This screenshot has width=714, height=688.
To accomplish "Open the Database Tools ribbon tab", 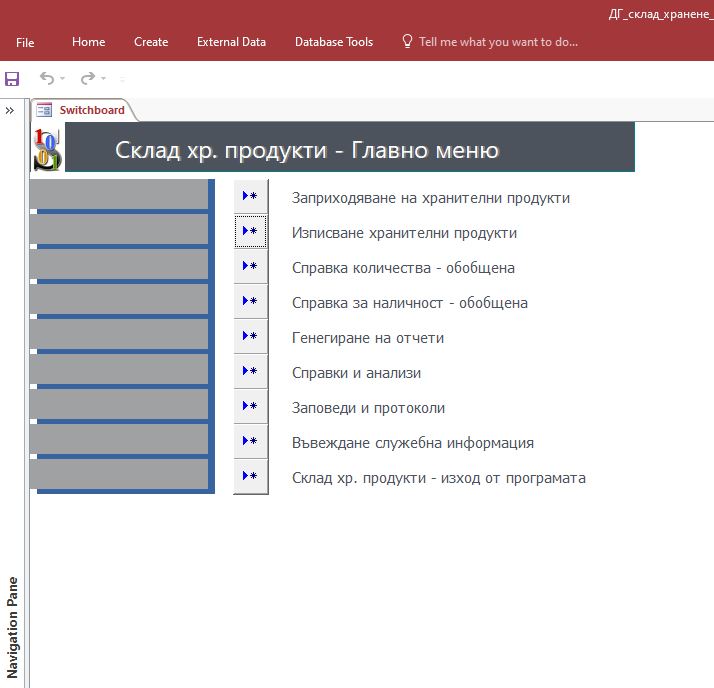I will (334, 42).
